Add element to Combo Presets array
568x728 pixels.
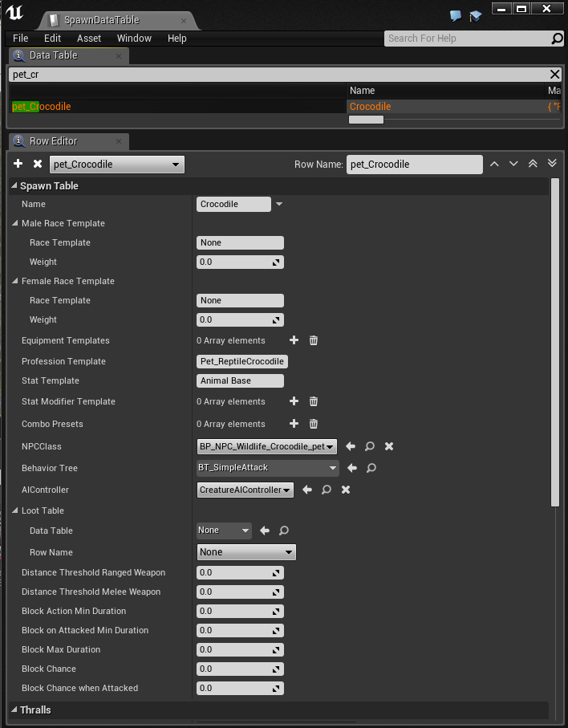pyautogui.click(x=294, y=424)
